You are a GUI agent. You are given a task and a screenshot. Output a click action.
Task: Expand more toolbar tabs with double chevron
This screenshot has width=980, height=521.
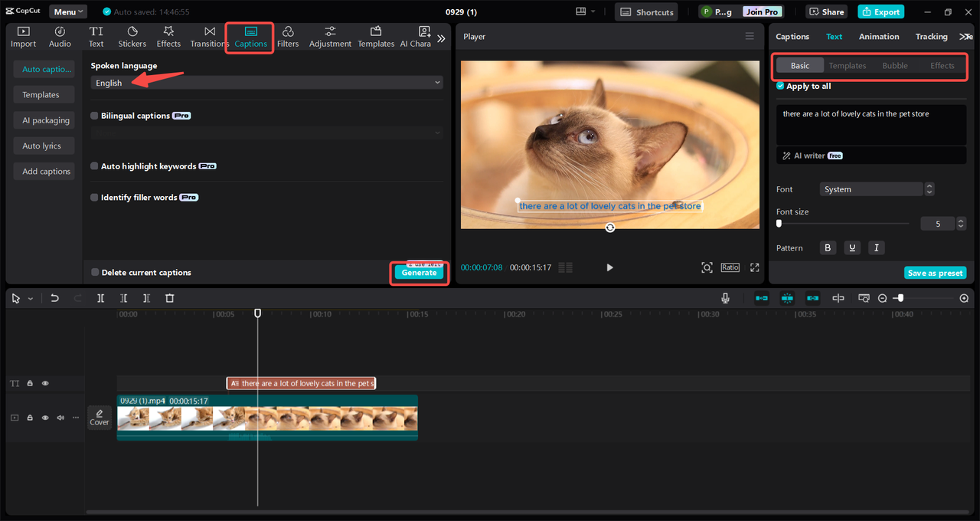pos(441,38)
